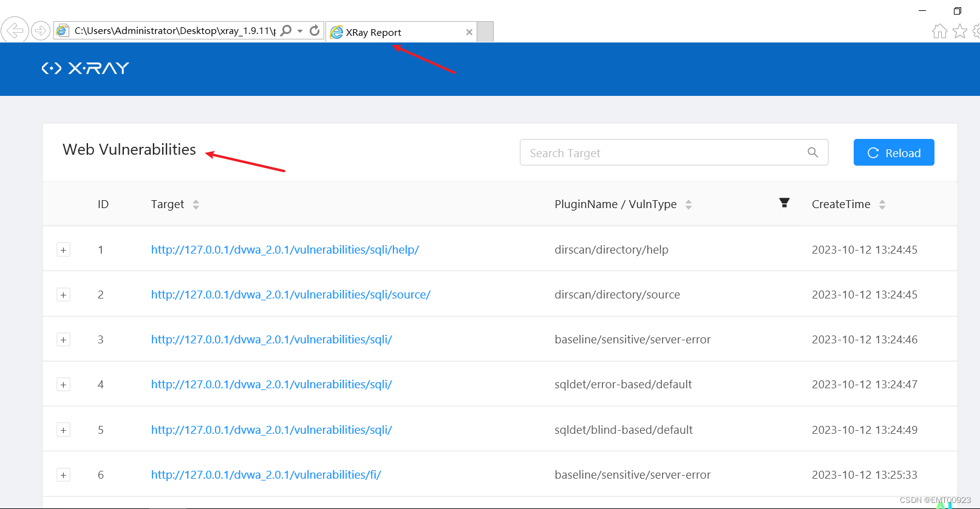Click the sqldet/error-based/default plugin cell
The width and height of the screenshot is (980, 509).
click(x=623, y=384)
